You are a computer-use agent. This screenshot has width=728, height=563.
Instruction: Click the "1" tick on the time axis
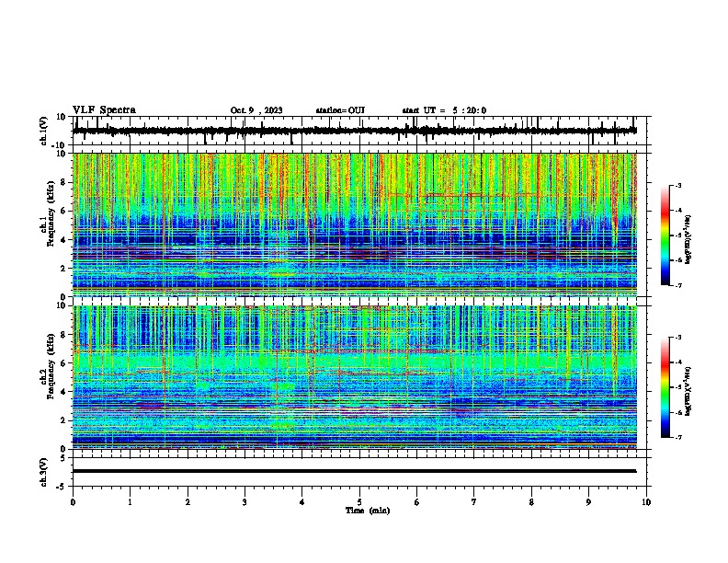point(130,502)
